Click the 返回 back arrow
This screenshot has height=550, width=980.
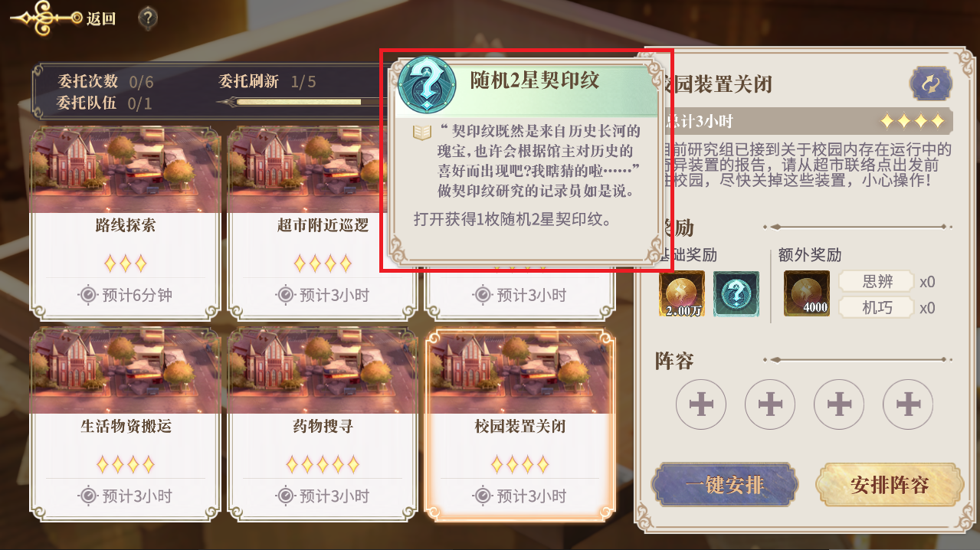(x=63, y=18)
